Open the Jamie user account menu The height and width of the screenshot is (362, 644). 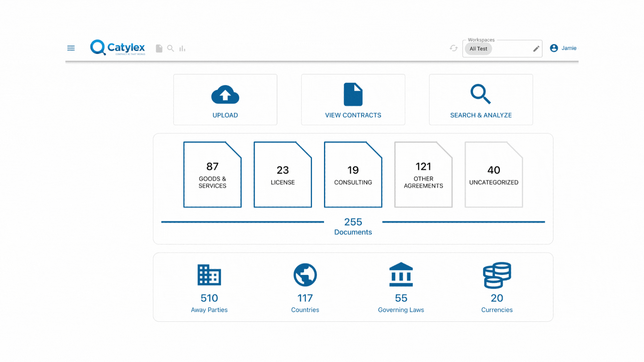pyautogui.click(x=563, y=48)
